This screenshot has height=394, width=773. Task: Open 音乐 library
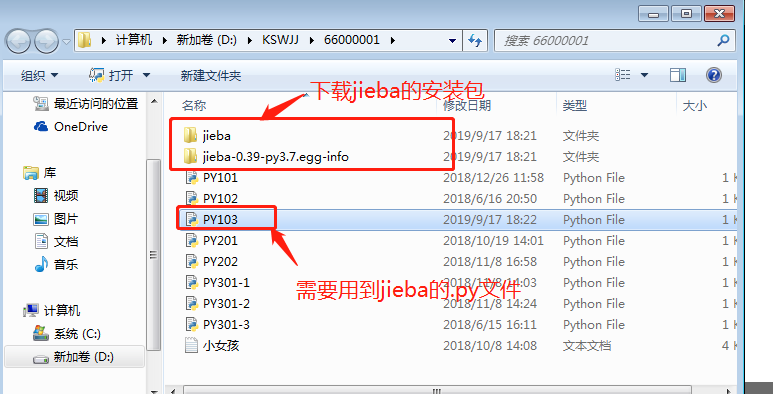[x=55, y=265]
